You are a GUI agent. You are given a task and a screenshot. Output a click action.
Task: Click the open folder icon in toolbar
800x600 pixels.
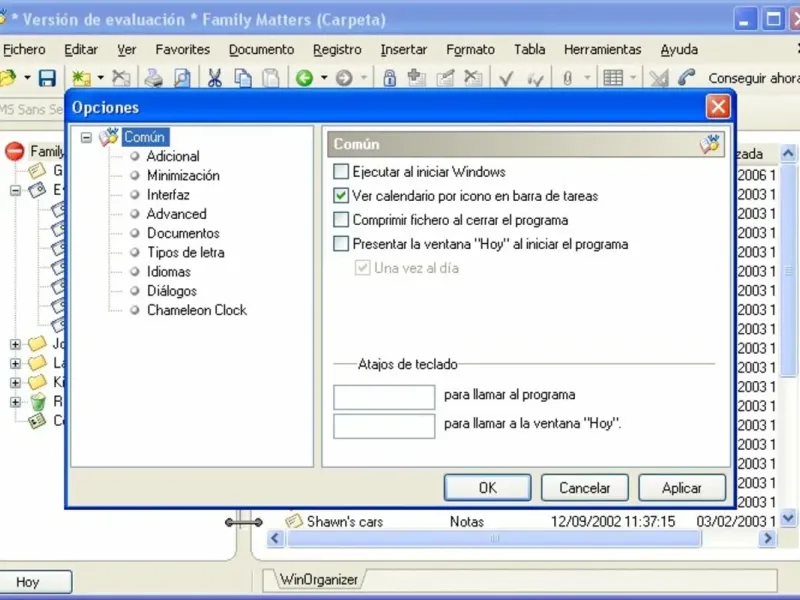(8, 78)
